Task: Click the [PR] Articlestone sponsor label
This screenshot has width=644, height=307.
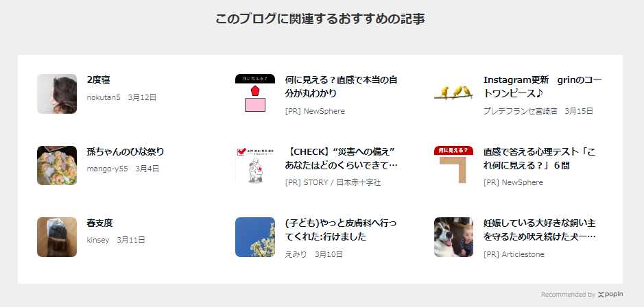Action: coord(514,254)
